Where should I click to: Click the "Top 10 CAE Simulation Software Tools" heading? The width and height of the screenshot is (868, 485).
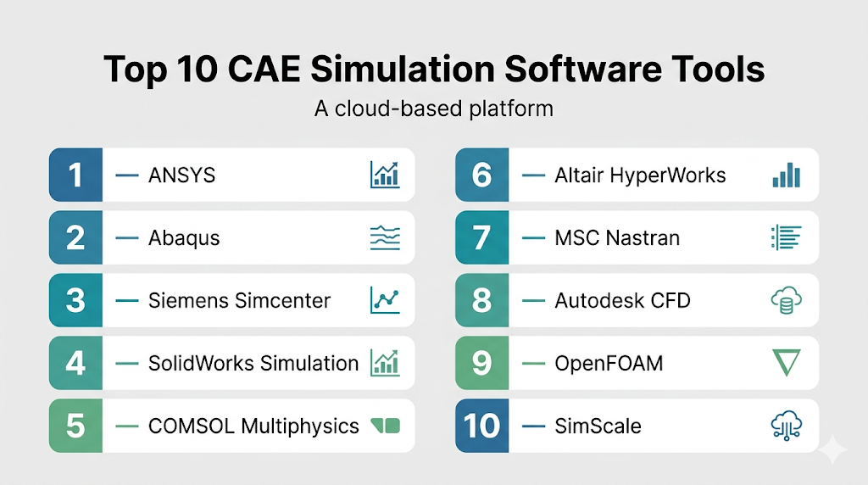[434, 70]
